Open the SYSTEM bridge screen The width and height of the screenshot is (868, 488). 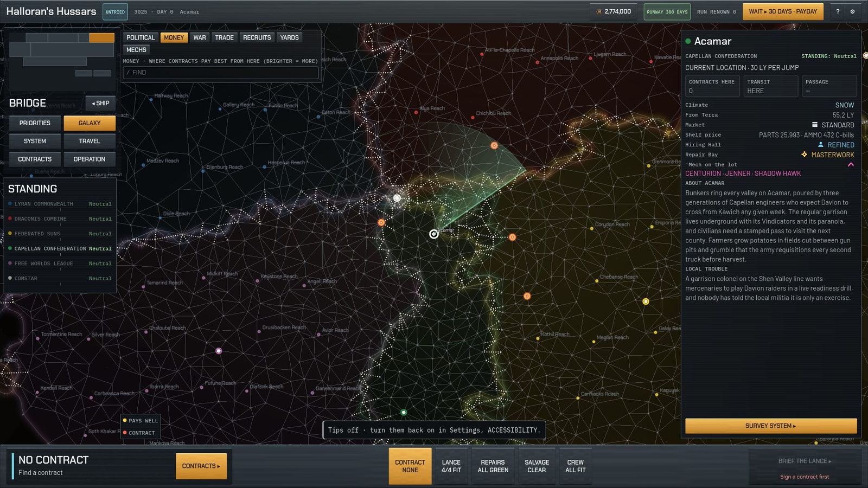(x=35, y=141)
